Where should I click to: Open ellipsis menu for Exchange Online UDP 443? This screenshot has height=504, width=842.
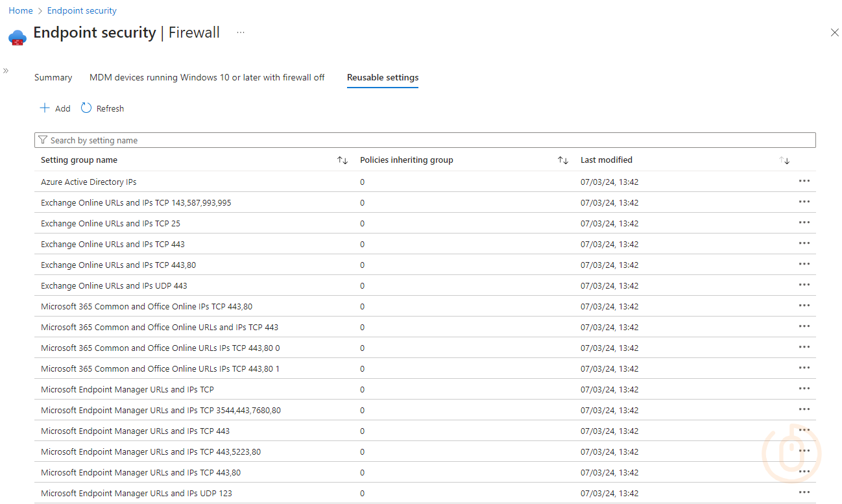[804, 285]
